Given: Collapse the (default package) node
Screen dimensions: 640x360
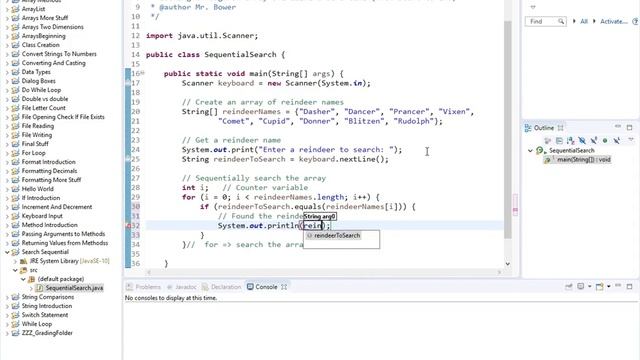Looking at the screenshot, I should tap(23, 279).
